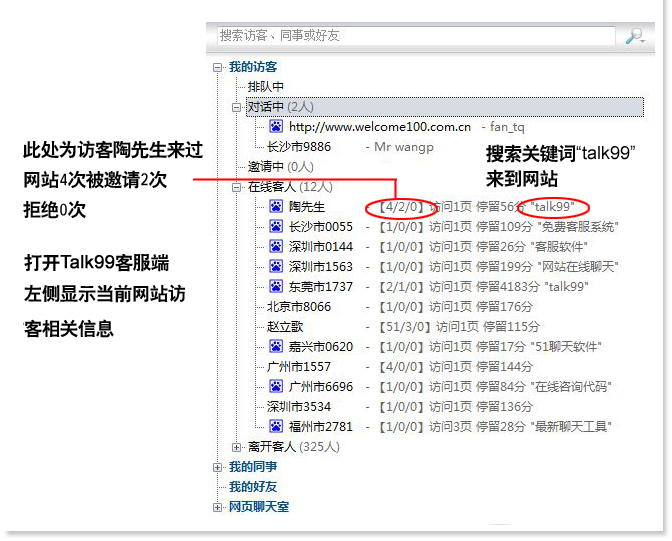Click paw icon beside 深圳市1563
This screenshot has width=672, height=541.
(276, 267)
